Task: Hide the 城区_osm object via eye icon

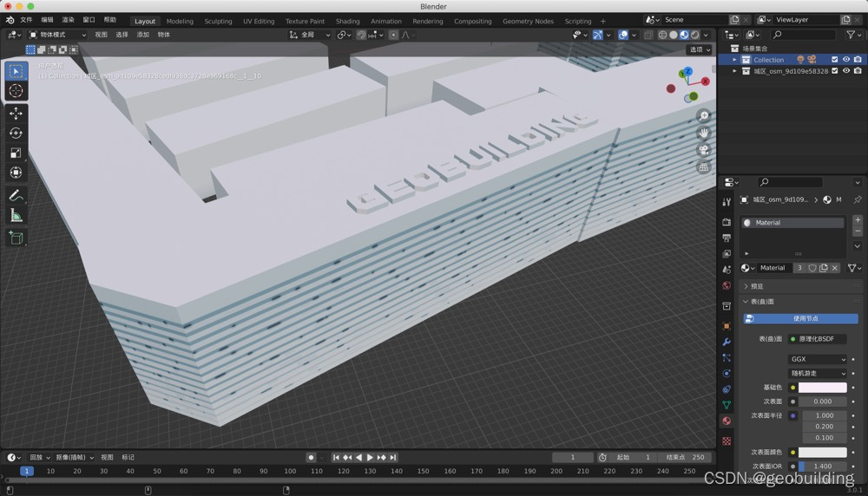Action: tap(846, 71)
